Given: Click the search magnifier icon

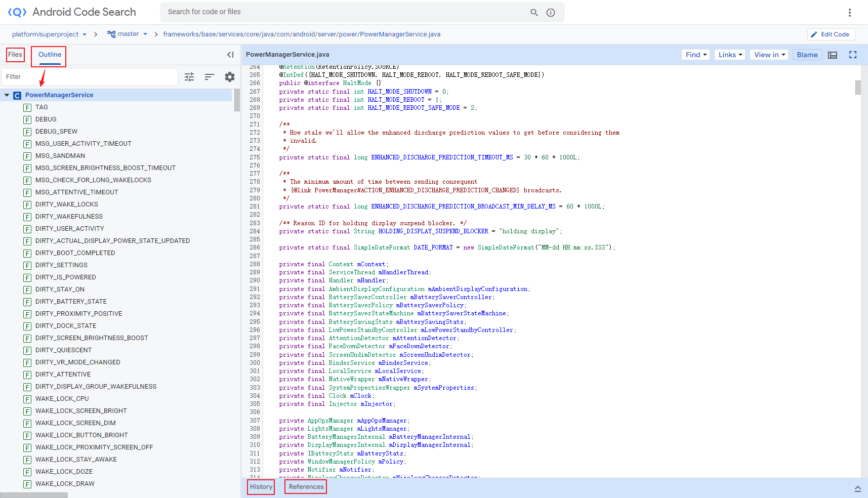Looking at the screenshot, I should 534,12.
